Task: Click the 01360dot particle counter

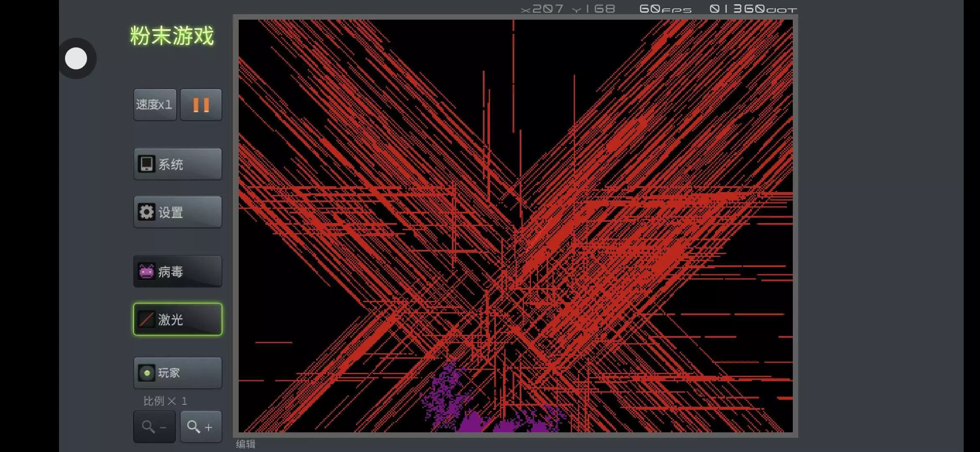Action: [x=753, y=9]
